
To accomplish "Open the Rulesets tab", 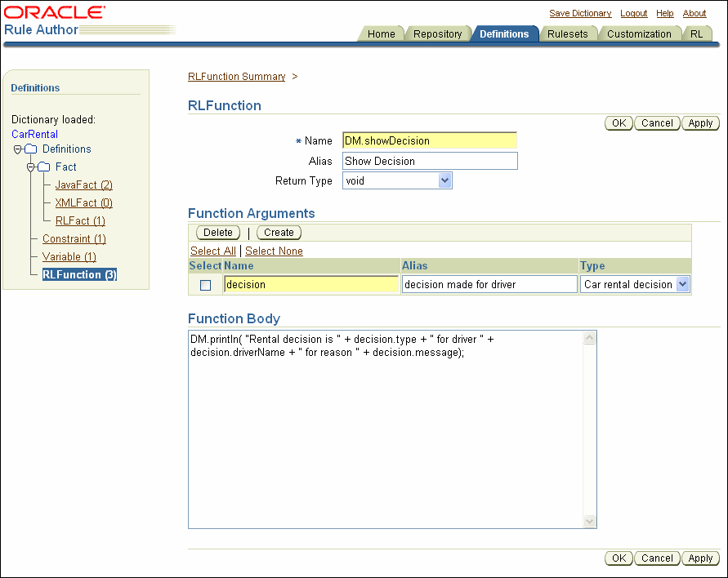I will coord(568,34).
